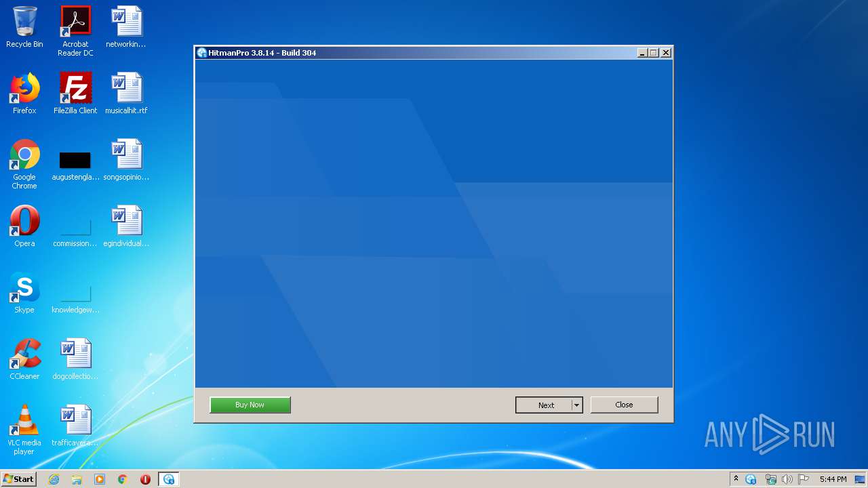The height and width of the screenshot is (488, 868).
Task: Launch Opera browser shortcut
Action: (x=24, y=226)
